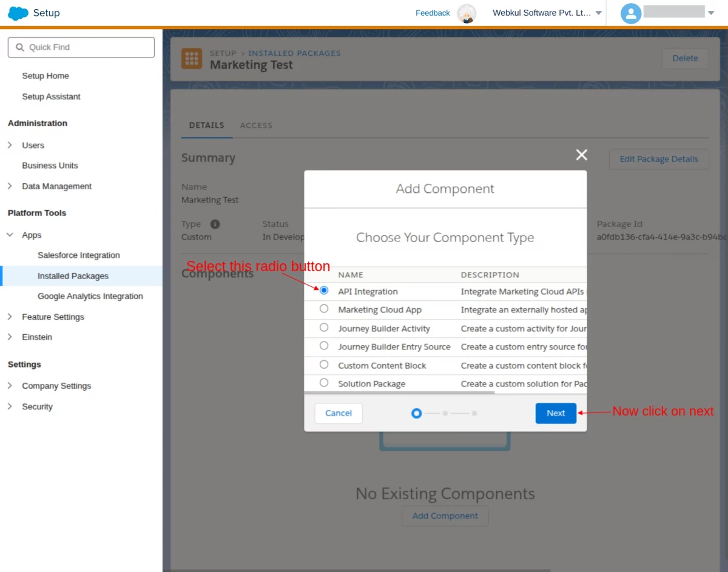The height and width of the screenshot is (572, 728).
Task: Click the Solution Package row name
Action: pyautogui.click(x=372, y=384)
